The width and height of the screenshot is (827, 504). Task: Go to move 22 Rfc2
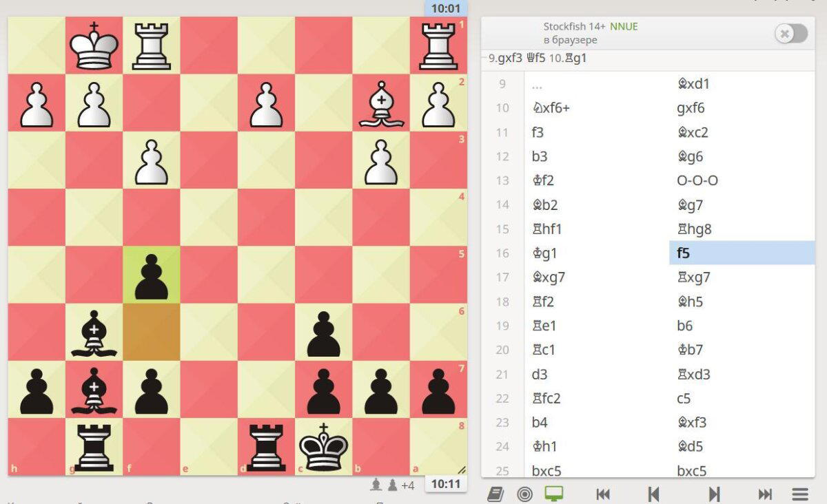click(x=596, y=398)
